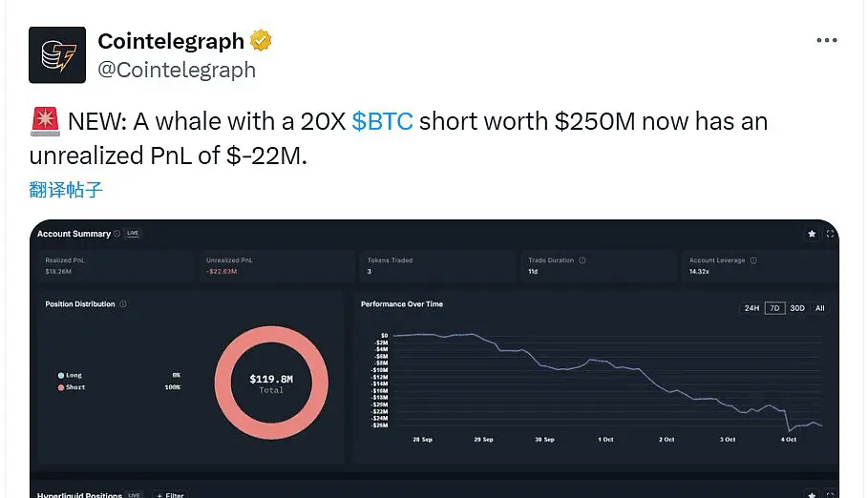This screenshot has width=868, height=498.
Task: Show All time performance
Action: pos(819,308)
